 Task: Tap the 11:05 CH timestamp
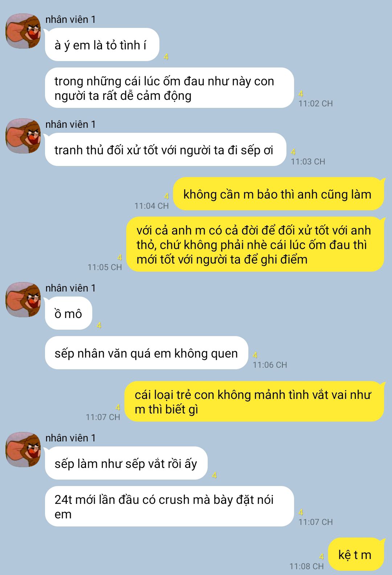(105, 267)
